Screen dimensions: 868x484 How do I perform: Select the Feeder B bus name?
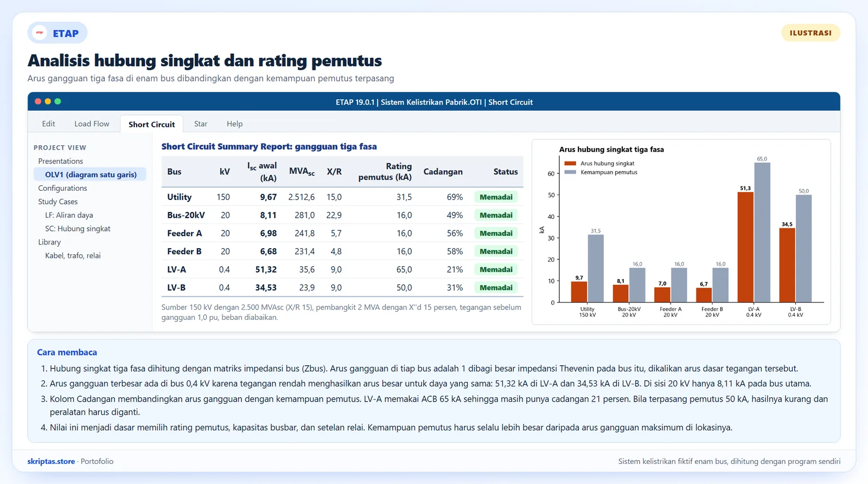184,251
